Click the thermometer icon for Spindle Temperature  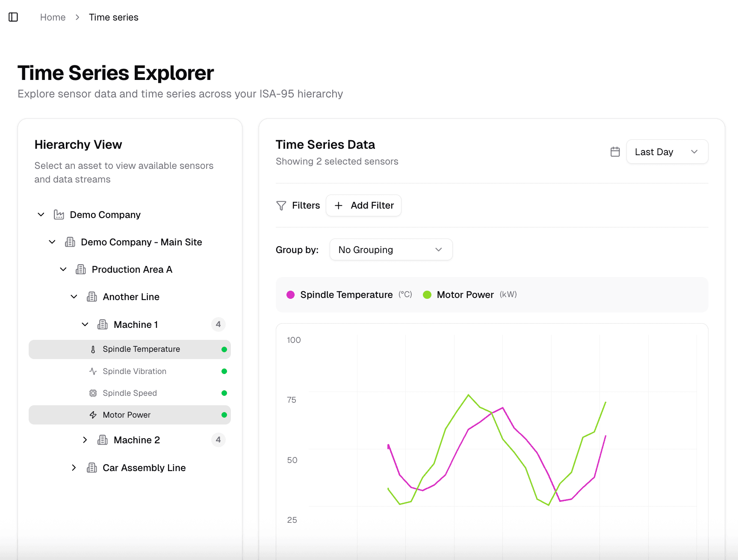(93, 349)
